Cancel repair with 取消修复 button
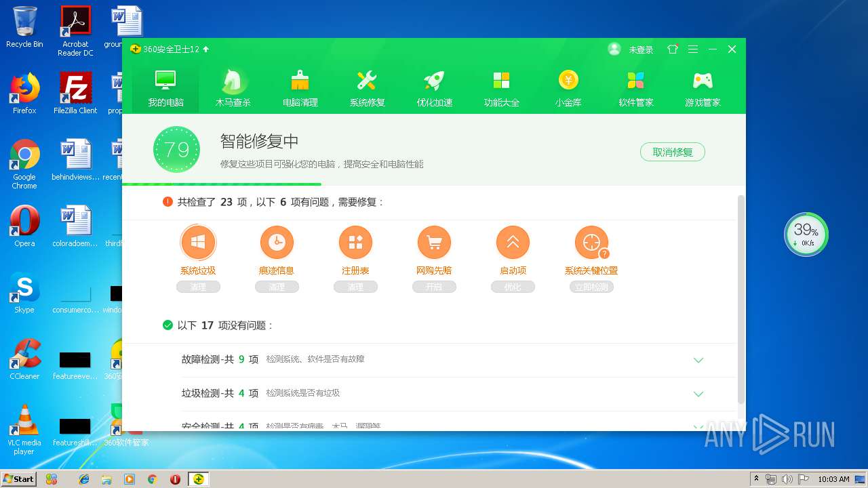The image size is (868, 488). coord(672,152)
